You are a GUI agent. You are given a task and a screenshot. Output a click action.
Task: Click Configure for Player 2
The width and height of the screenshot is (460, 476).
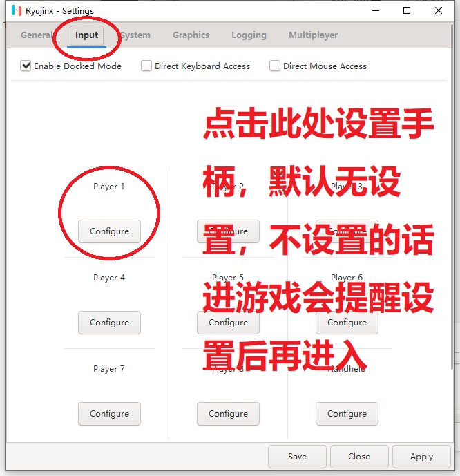[x=228, y=231]
